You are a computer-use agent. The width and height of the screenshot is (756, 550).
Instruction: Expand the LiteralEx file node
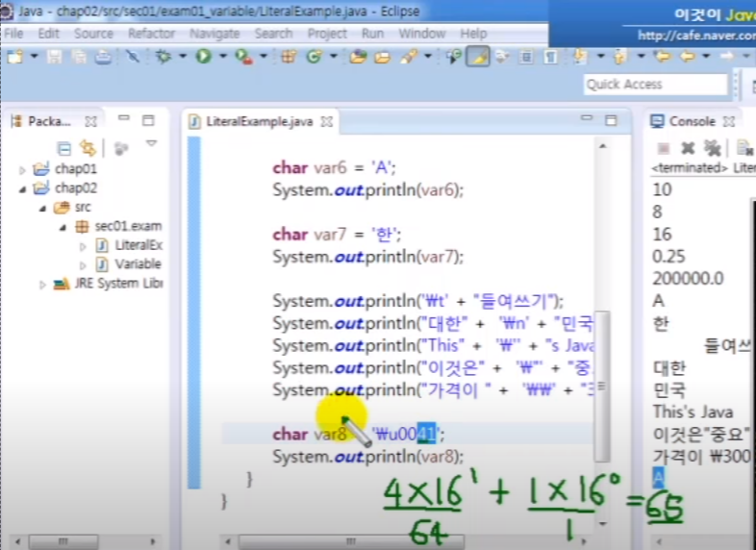pos(83,246)
